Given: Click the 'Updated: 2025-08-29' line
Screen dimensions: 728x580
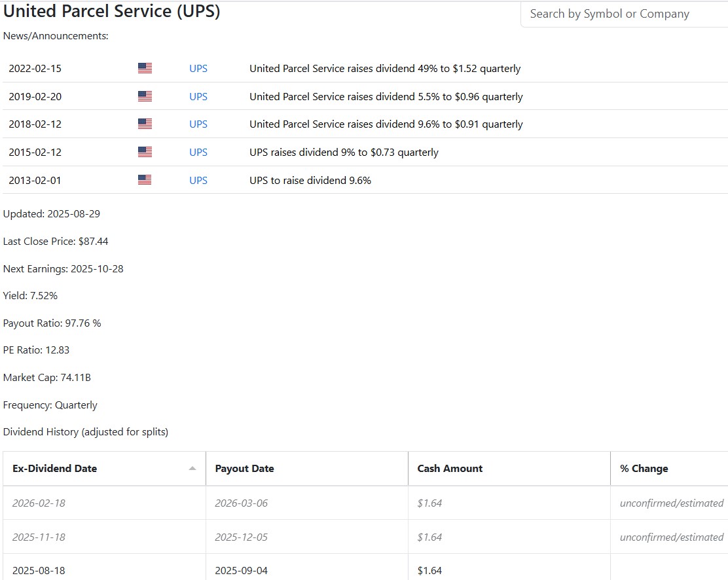Looking at the screenshot, I should [x=52, y=213].
